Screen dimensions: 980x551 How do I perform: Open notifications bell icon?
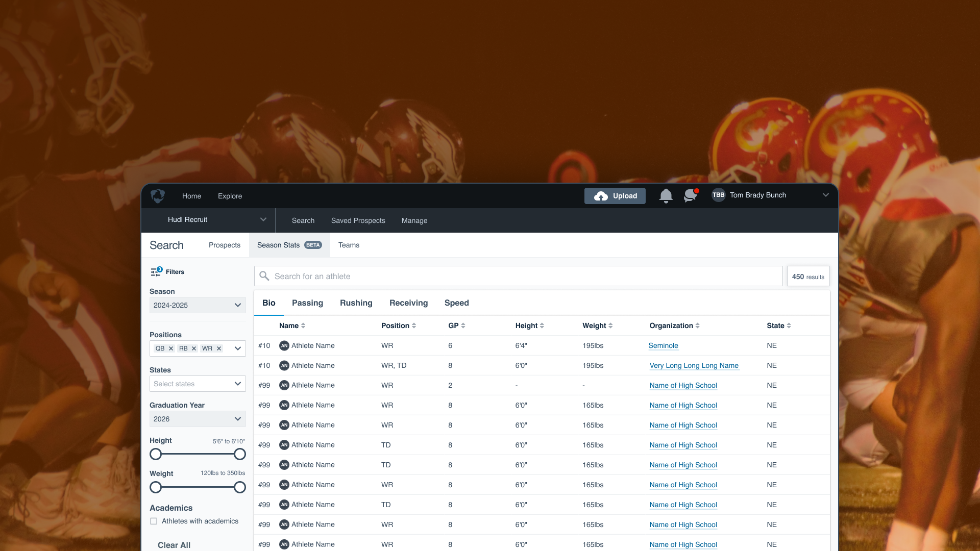[x=666, y=196]
